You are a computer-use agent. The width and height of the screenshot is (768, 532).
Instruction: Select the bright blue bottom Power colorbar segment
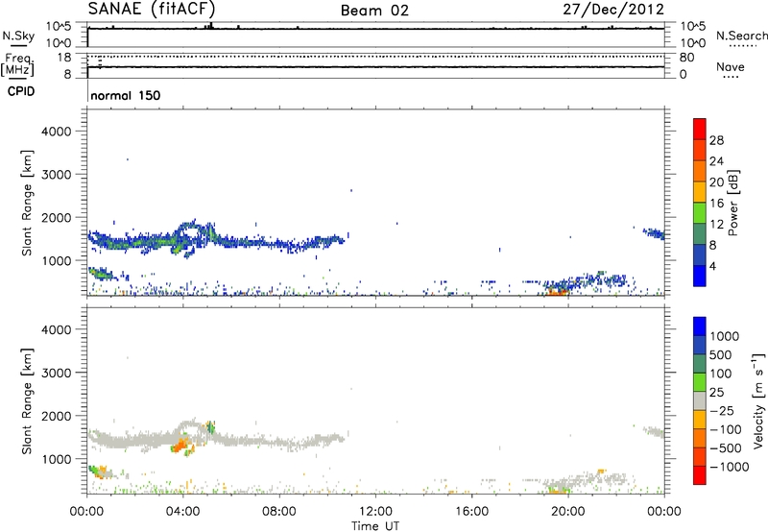coord(700,276)
